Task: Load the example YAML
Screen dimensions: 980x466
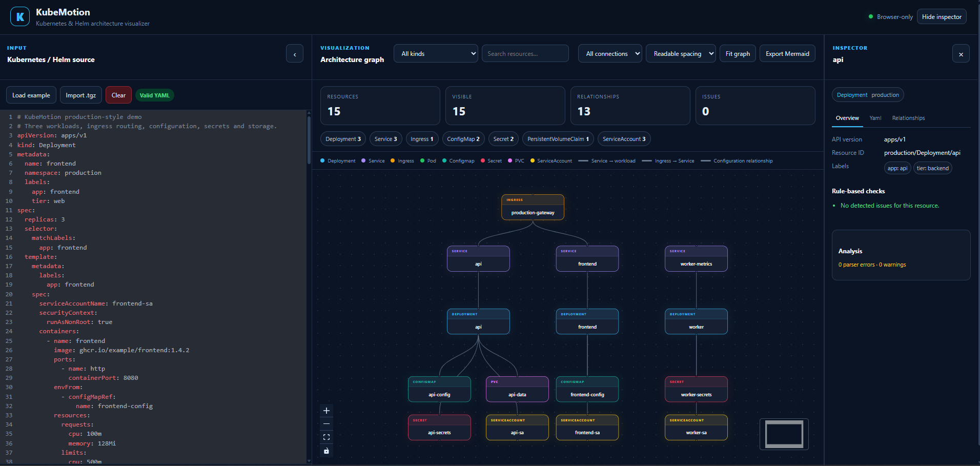Action: click(31, 95)
